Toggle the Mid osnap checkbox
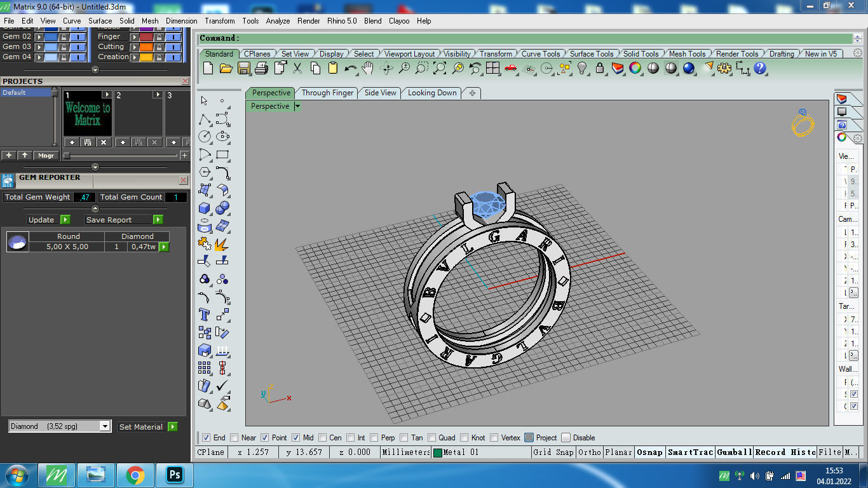868x488 pixels. coord(295,438)
